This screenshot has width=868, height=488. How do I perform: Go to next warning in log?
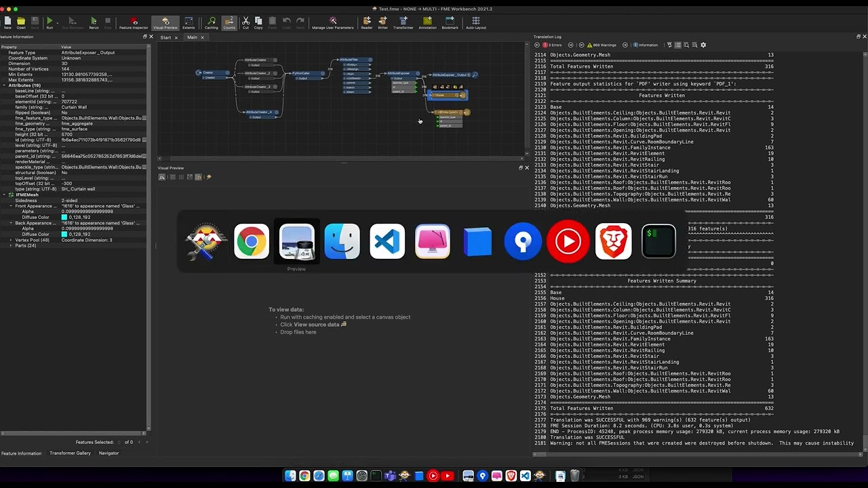tap(625, 45)
